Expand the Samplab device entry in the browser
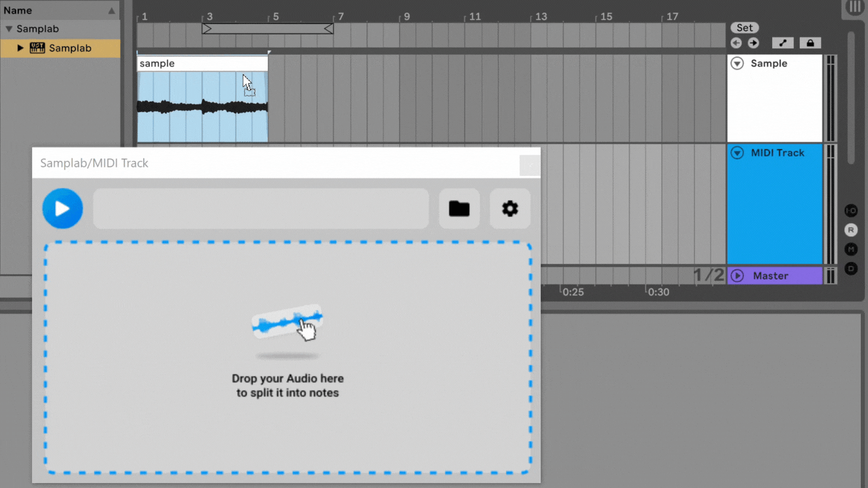The image size is (868, 488). click(x=20, y=48)
